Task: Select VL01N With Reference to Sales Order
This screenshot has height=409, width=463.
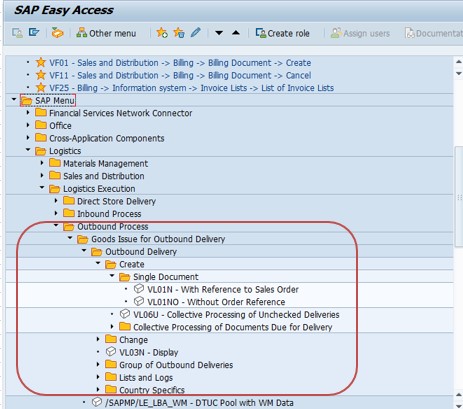Action: coord(223,289)
